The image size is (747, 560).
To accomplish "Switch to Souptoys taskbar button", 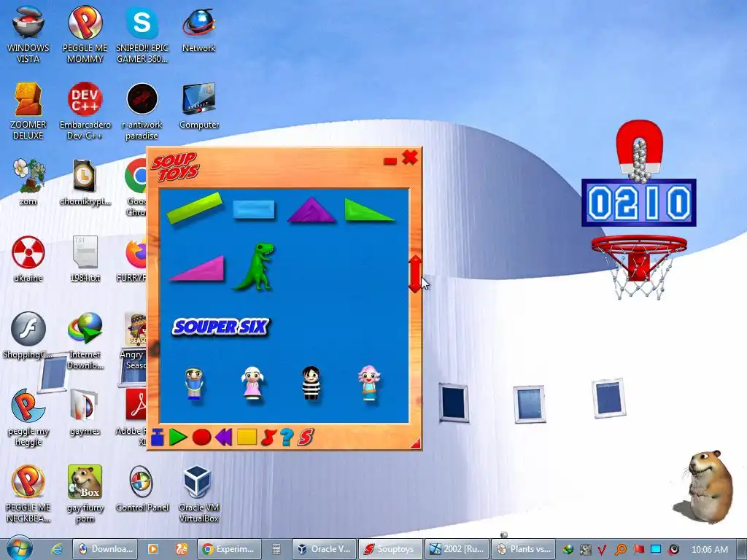I will 390,549.
